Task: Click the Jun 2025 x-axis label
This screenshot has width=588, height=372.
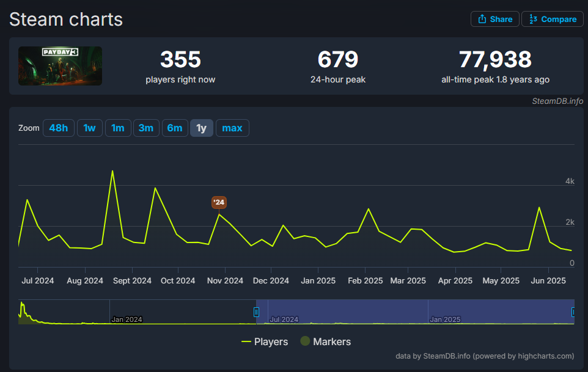Action: coord(548,280)
